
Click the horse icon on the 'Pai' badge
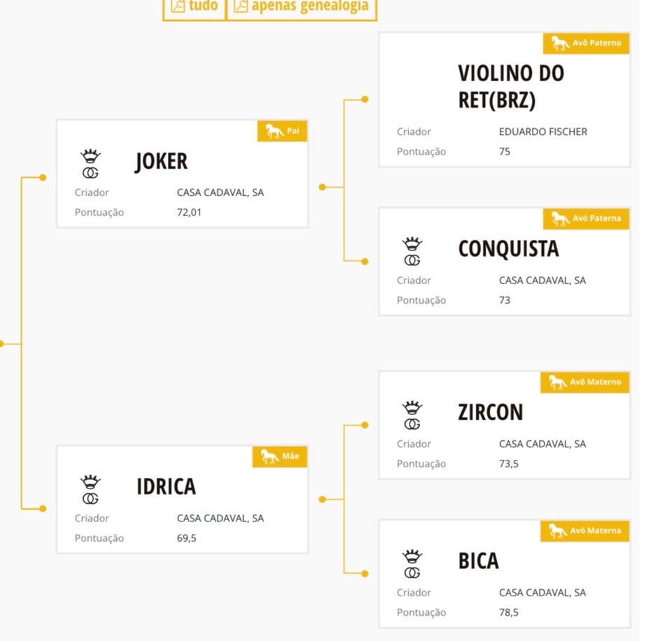click(x=274, y=132)
